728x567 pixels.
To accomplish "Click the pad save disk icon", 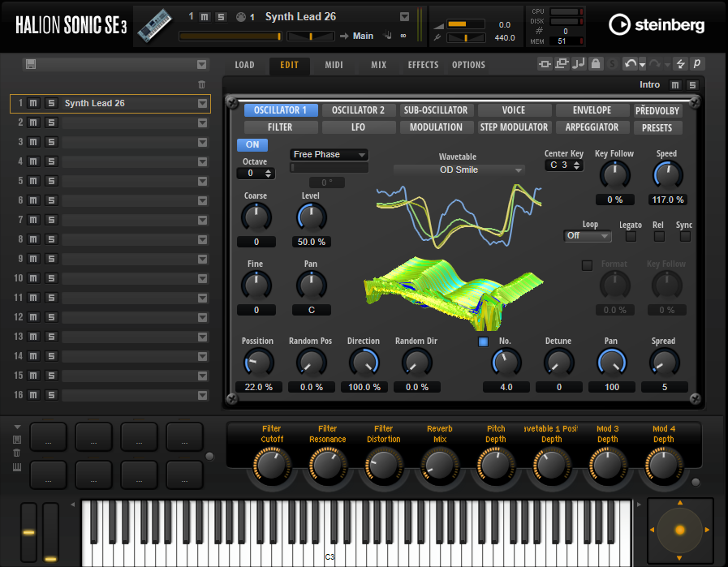I will click(17, 440).
